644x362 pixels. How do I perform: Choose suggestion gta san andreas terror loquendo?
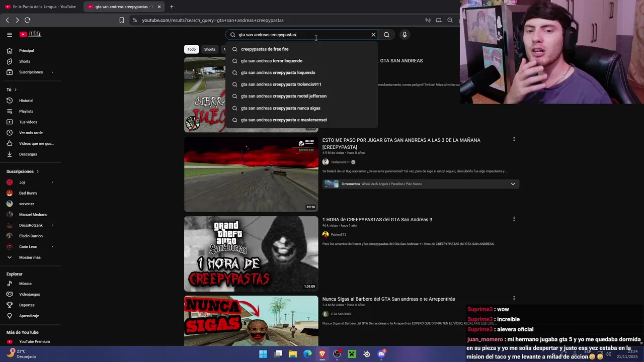[302, 61]
